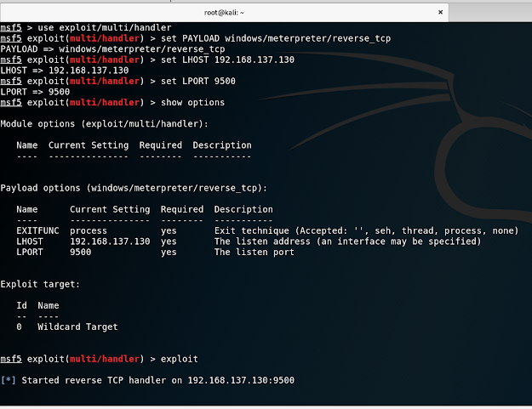Click the 'Exploit target:' heading
Viewport: 532px width, 409px height.
[40, 284]
